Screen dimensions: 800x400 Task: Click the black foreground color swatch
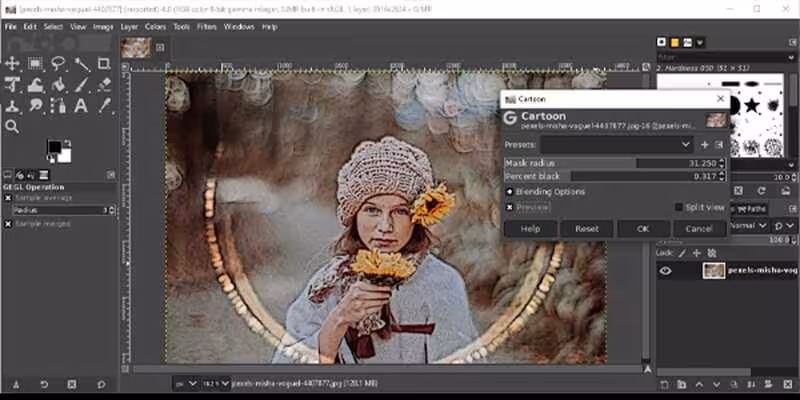55,147
